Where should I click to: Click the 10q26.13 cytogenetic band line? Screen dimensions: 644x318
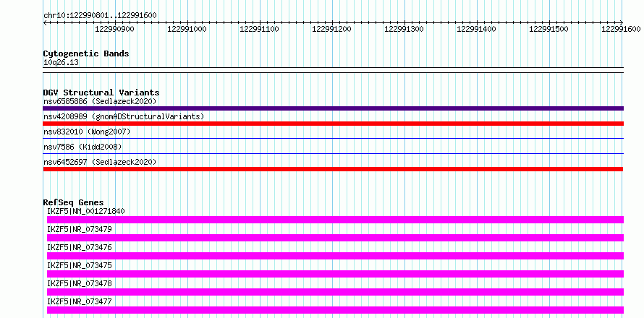pos(333,70)
